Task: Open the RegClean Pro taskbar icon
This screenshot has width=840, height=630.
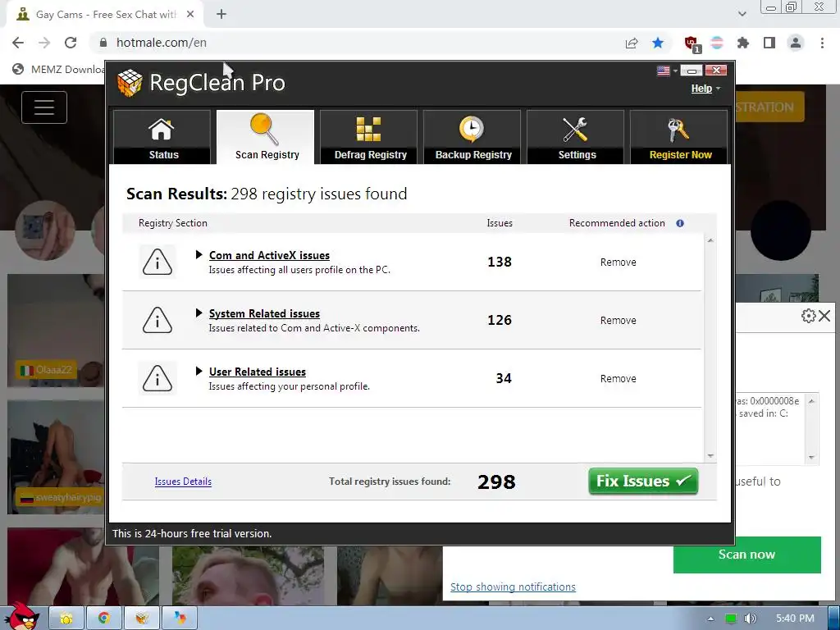Action: coord(142,619)
